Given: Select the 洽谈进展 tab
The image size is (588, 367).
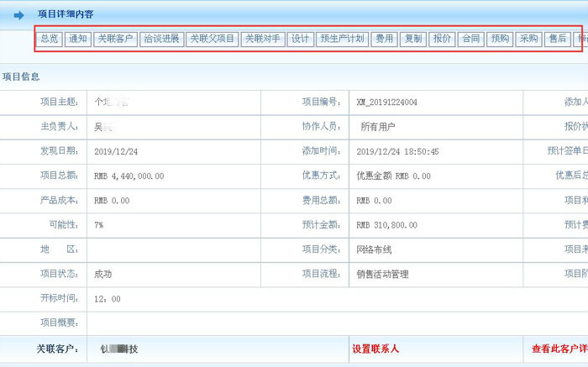Looking at the screenshot, I should coord(161,39).
